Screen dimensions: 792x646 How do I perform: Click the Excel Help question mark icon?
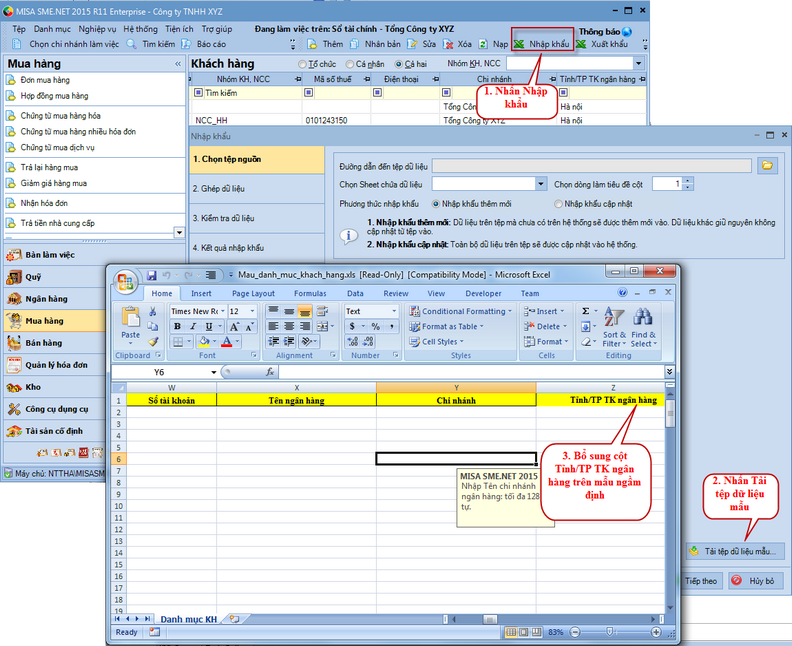coord(623,292)
